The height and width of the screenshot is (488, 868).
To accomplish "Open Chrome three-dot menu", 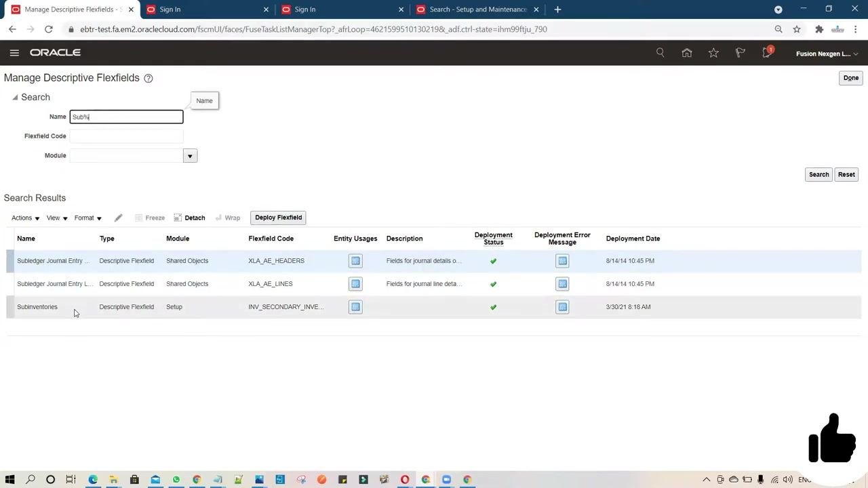I will click(856, 29).
